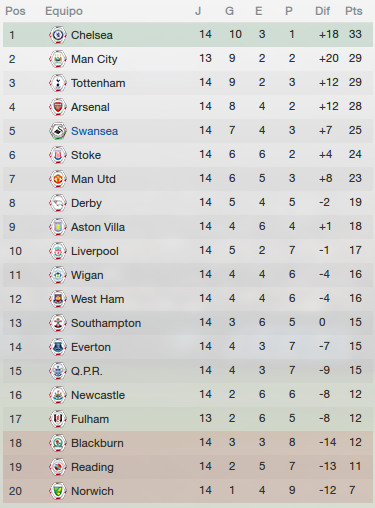Open the Stoke team name link
This screenshot has height=508, width=375.
coord(86,155)
